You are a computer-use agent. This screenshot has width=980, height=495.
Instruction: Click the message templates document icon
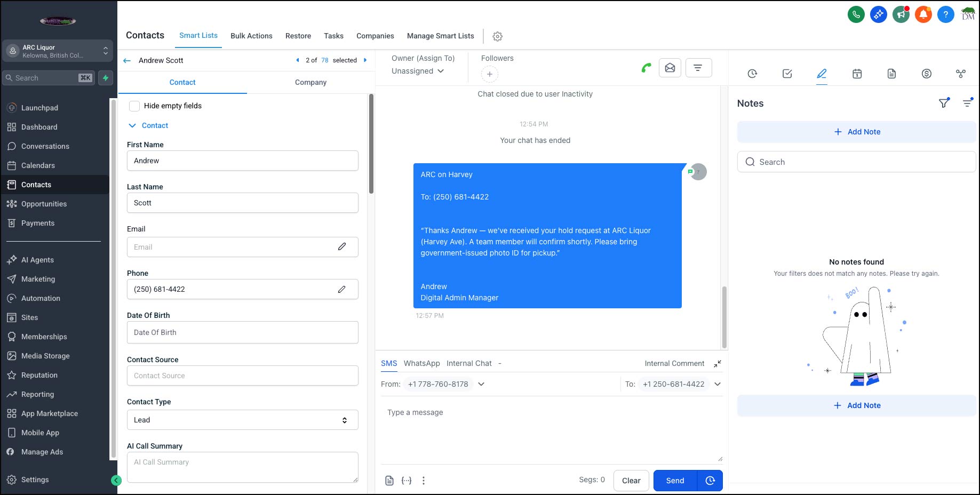coord(389,481)
